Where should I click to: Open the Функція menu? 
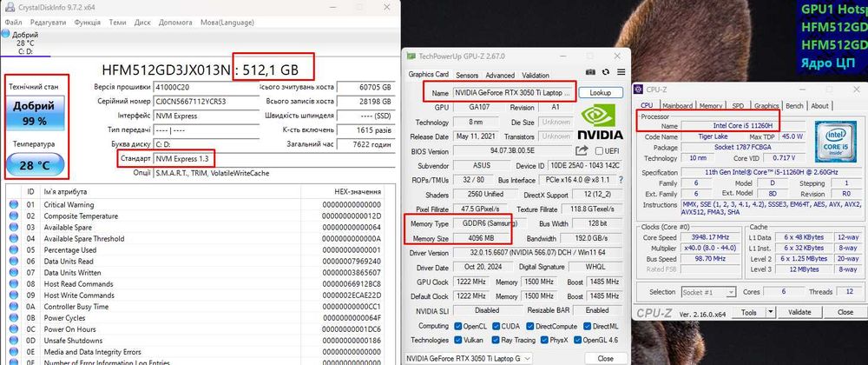88,22
